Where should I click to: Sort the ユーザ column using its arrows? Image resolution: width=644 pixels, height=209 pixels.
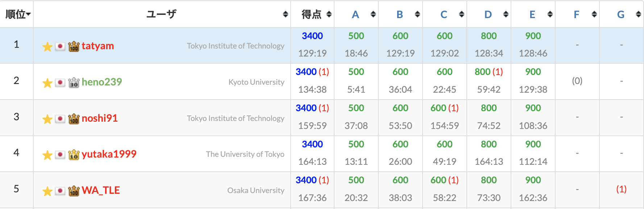pos(286,14)
